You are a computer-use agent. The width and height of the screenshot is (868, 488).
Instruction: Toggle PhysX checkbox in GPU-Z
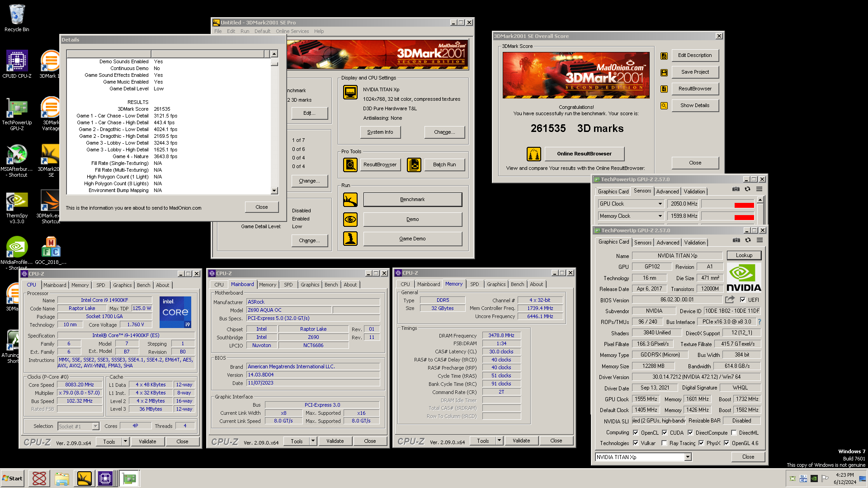pos(701,443)
